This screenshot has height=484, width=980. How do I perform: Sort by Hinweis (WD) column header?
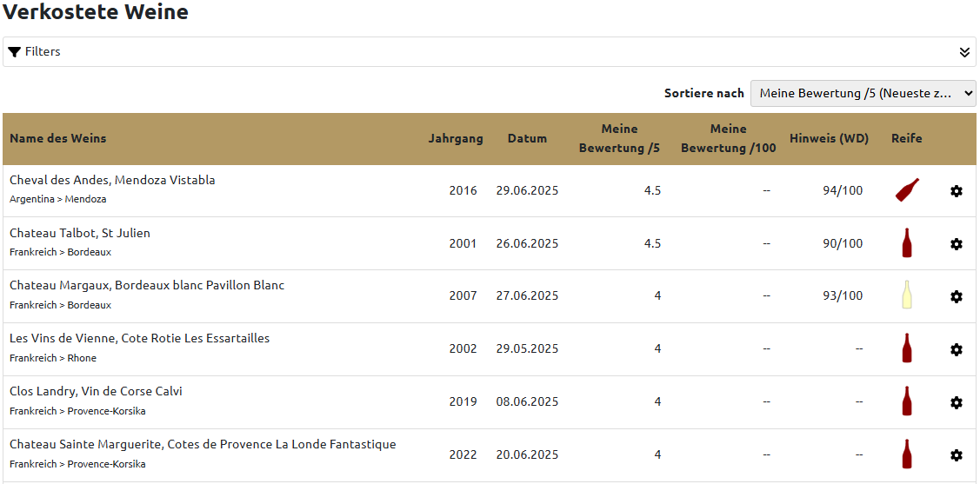[830, 139]
